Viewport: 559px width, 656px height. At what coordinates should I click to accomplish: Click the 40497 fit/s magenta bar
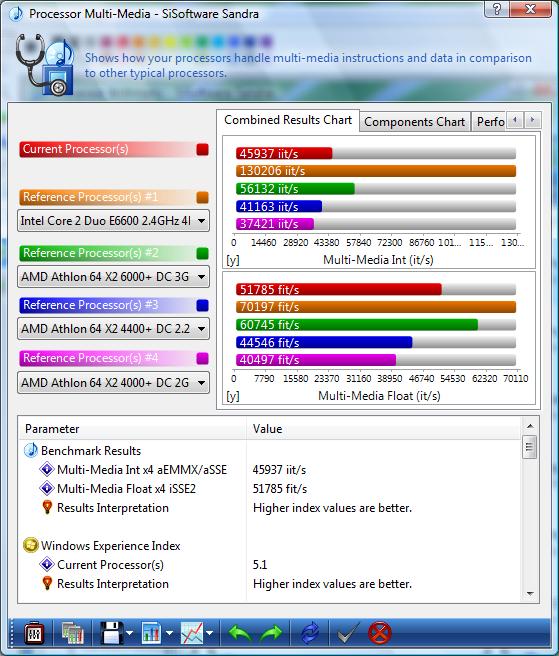coord(316,360)
